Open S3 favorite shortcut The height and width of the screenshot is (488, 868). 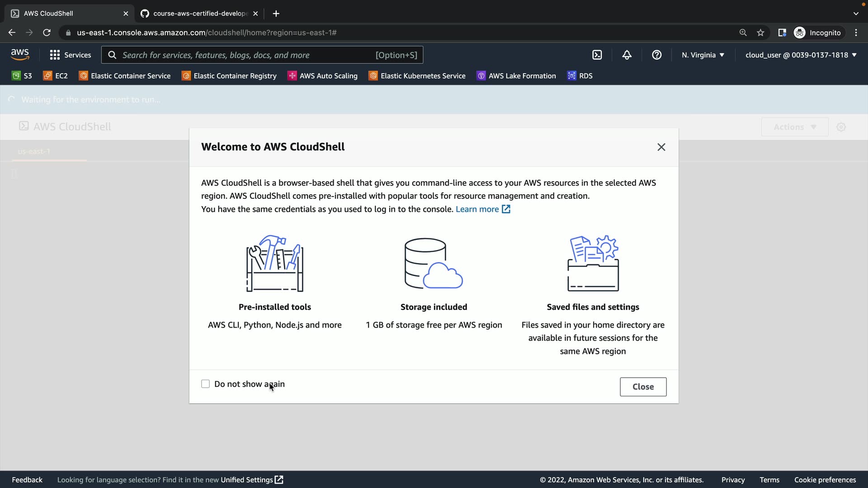pos(22,76)
